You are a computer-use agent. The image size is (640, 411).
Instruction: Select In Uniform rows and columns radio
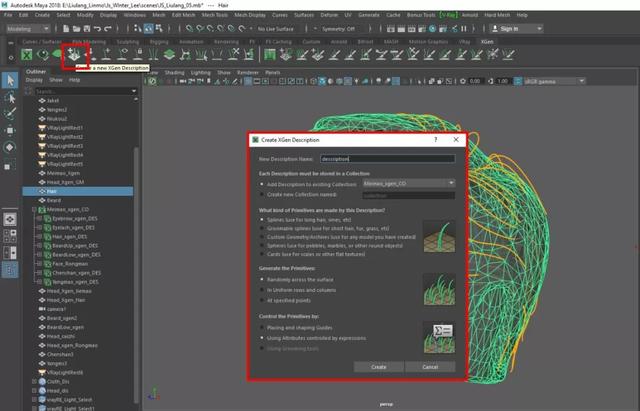pyautogui.click(x=262, y=290)
